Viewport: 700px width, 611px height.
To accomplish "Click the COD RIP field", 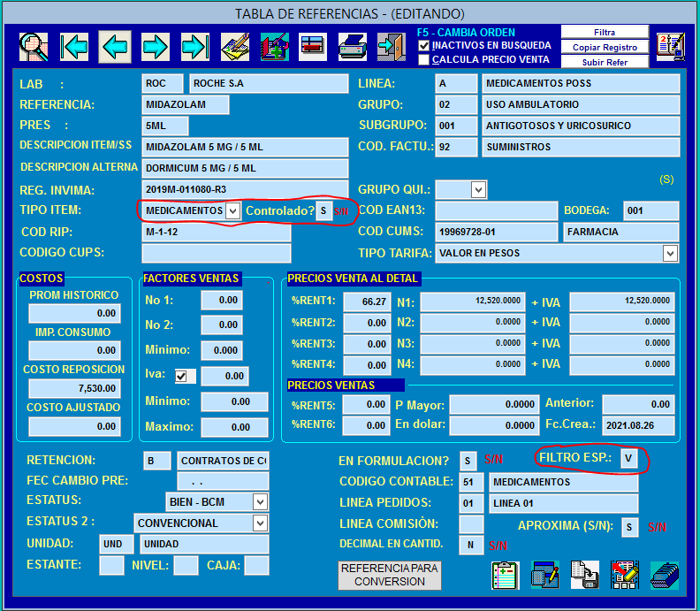I will coord(217,232).
